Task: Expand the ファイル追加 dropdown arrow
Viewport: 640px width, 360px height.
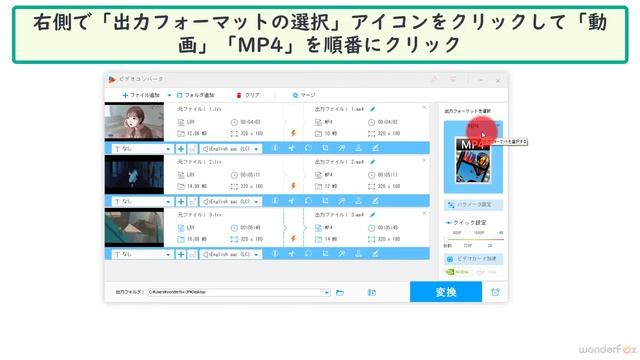Action: (x=169, y=95)
